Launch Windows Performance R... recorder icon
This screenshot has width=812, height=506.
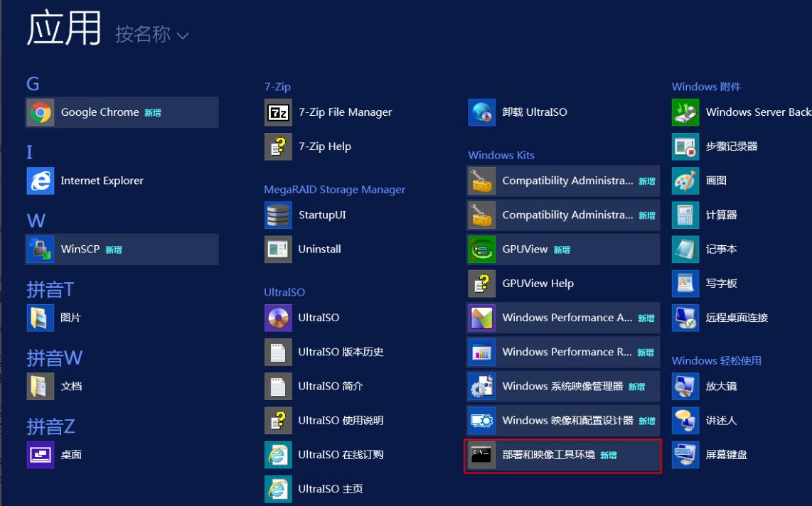pos(481,352)
